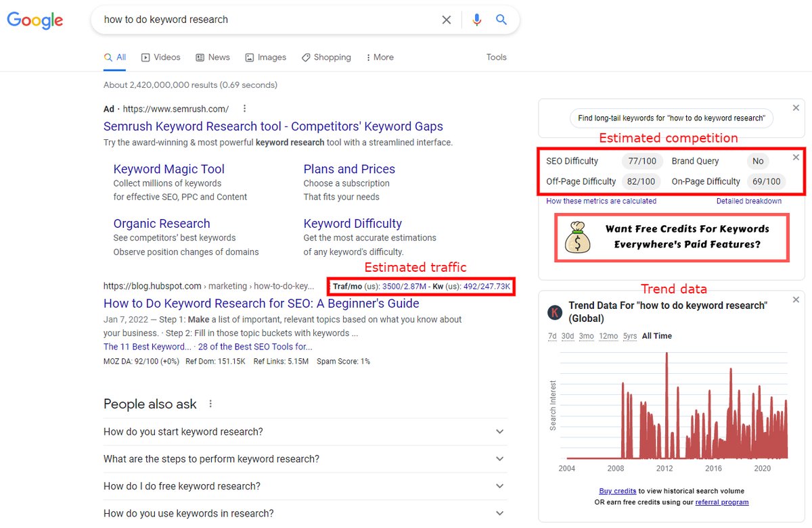The width and height of the screenshot is (812, 528).
Task: Click "Find long-tail keywords" button
Action: click(x=671, y=118)
